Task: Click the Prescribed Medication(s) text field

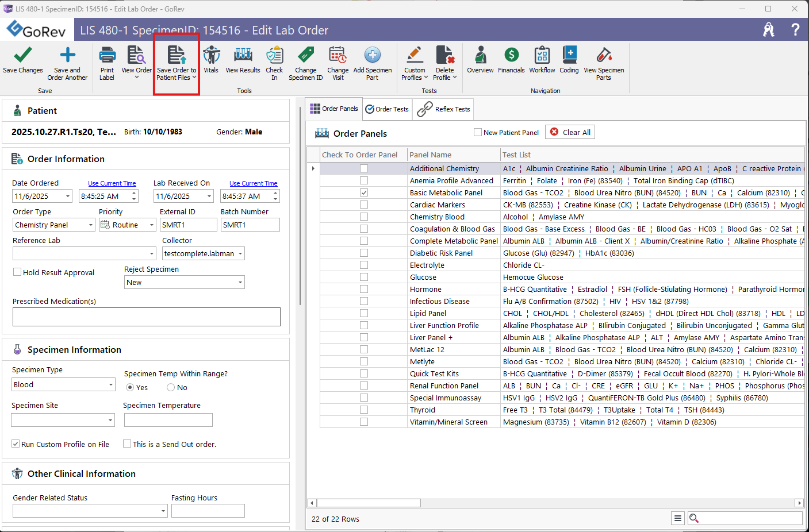Action: coord(147,317)
